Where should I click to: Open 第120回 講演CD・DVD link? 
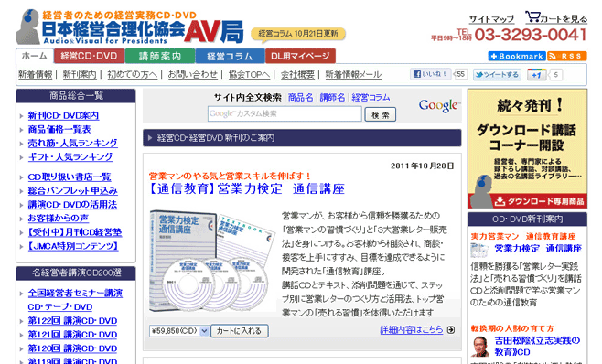[72, 348]
